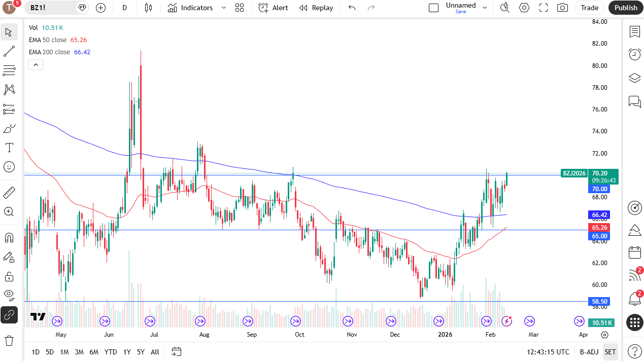This screenshot has width=644, height=361.
Task: Open the emoji icons tool
Action: [9, 167]
